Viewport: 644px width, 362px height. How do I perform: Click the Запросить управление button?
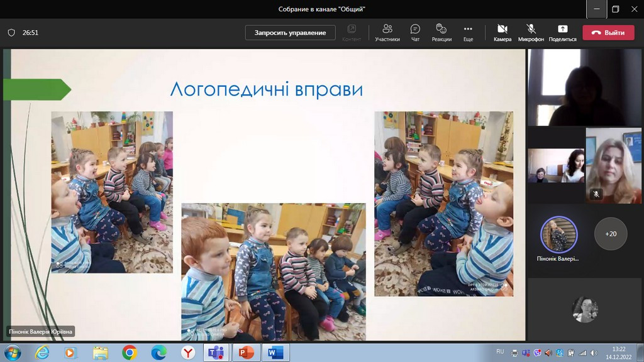[290, 33]
